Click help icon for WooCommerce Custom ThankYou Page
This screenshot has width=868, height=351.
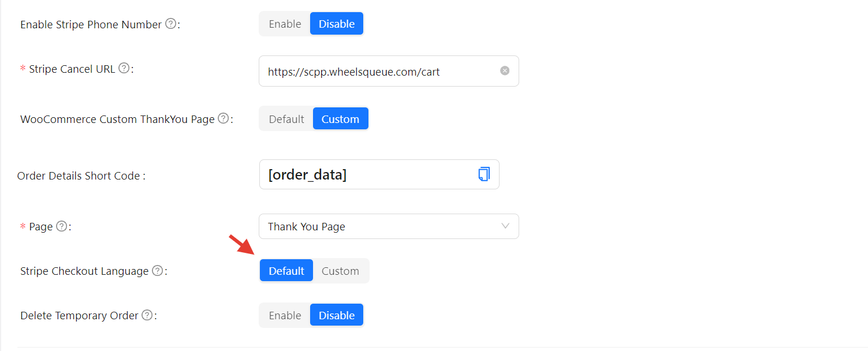(223, 118)
